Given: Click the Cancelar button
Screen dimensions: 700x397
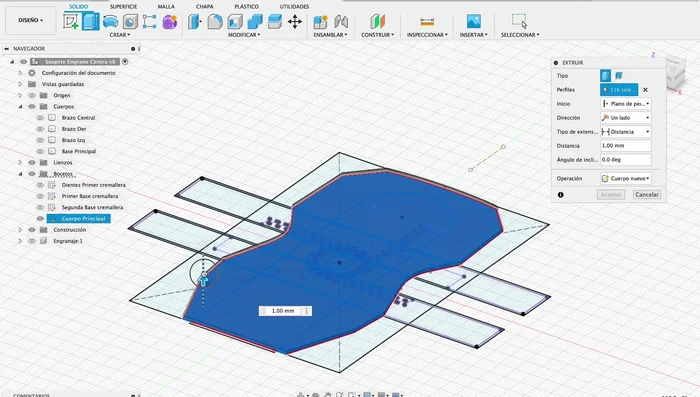Looking at the screenshot, I should pos(647,195).
